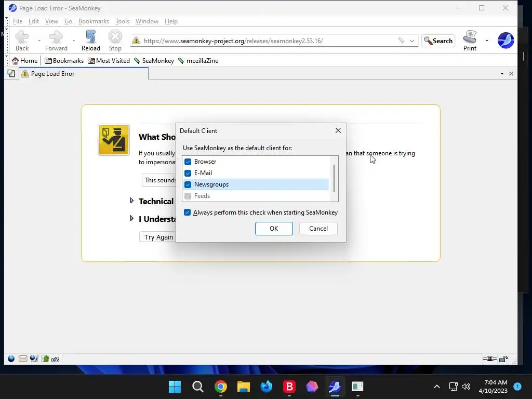
Task: Click Cancel in Default Client dialog
Action: pos(318,229)
